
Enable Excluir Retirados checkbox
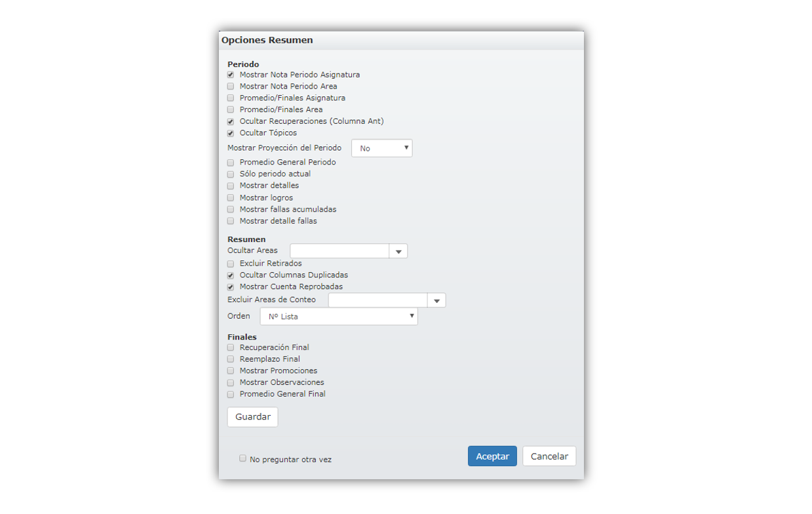tap(231, 264)
